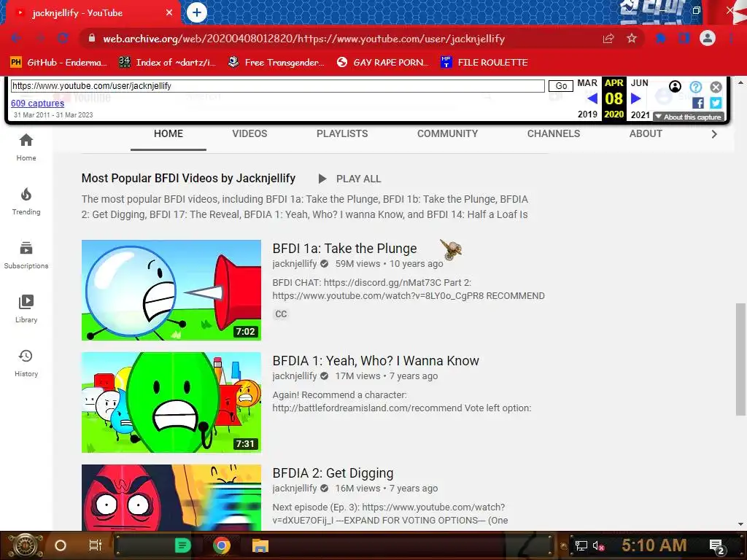Image resolution: width=747 pixels, height=560 pixels.
Task: Click the YouTube Home sidebar icon
Action: tap(26, 141)
